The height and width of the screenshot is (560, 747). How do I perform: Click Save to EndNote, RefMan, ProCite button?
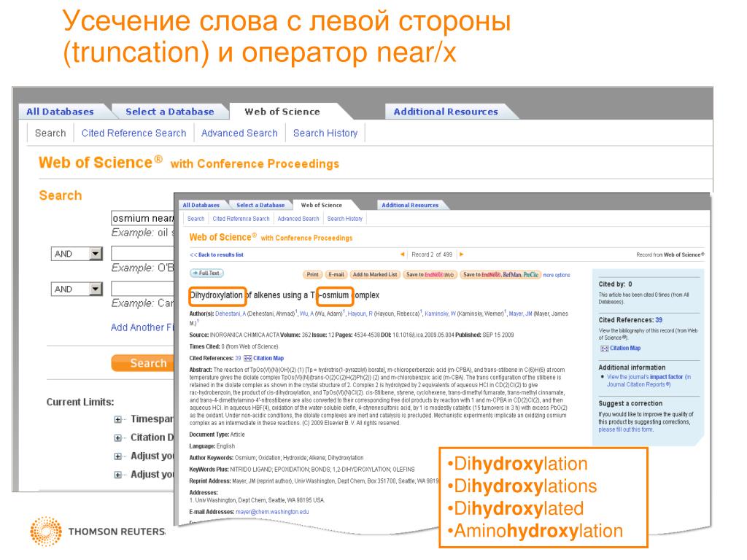tap(500, 275)
